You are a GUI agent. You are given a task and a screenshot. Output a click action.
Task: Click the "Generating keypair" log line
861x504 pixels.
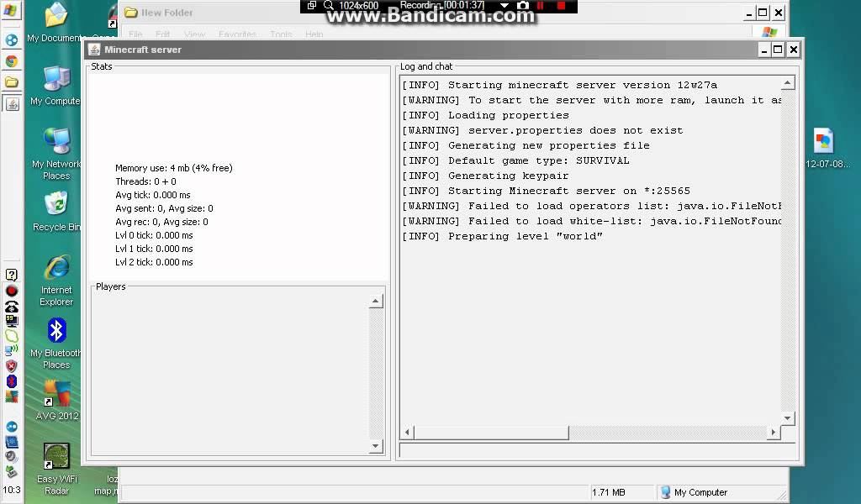tap(485, 176)
